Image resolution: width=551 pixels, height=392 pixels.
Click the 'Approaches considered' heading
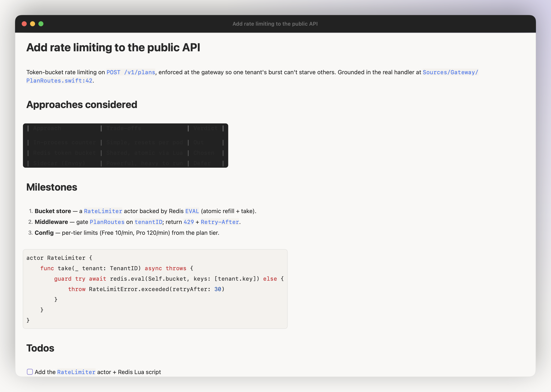[x=82, y=104]
